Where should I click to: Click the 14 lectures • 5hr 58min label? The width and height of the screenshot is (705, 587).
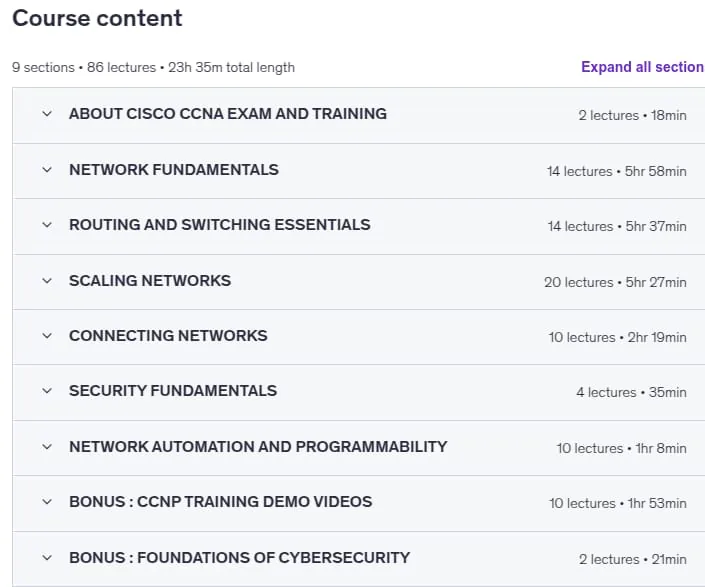click(x=616, y=171)
